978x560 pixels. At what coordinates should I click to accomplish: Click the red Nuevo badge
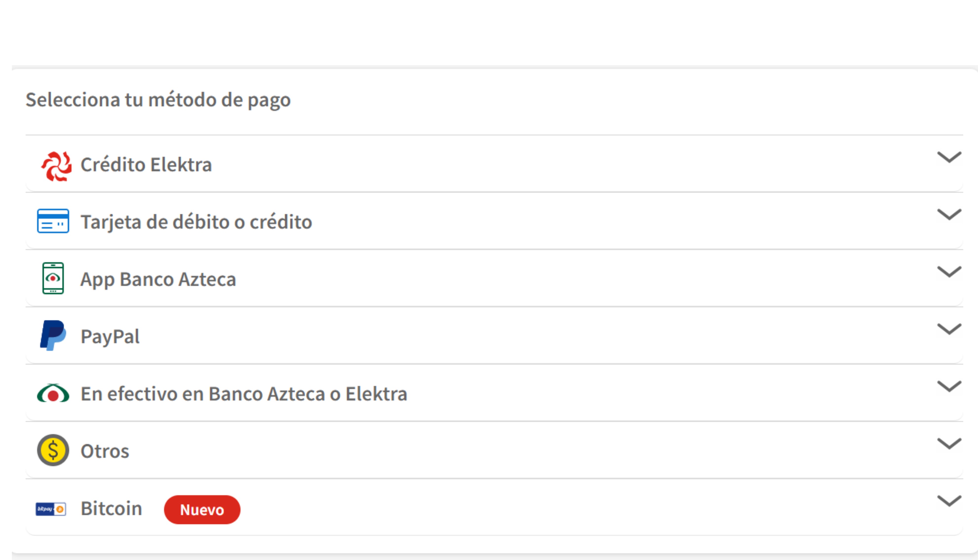[202, 510]
